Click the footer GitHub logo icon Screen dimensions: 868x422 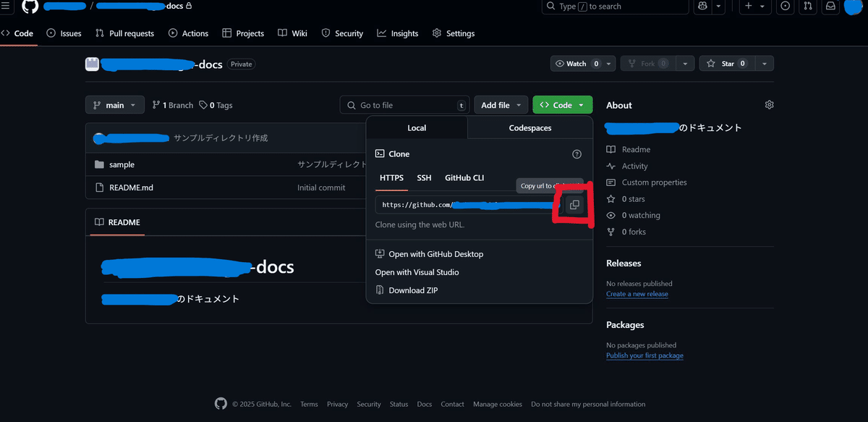pyautogui.click(x=221, y=404)
